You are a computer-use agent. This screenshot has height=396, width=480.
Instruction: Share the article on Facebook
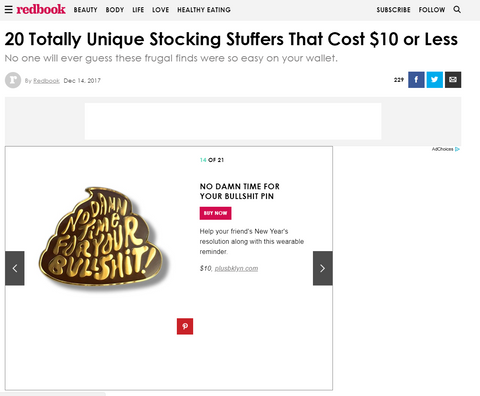pos(416,80)
